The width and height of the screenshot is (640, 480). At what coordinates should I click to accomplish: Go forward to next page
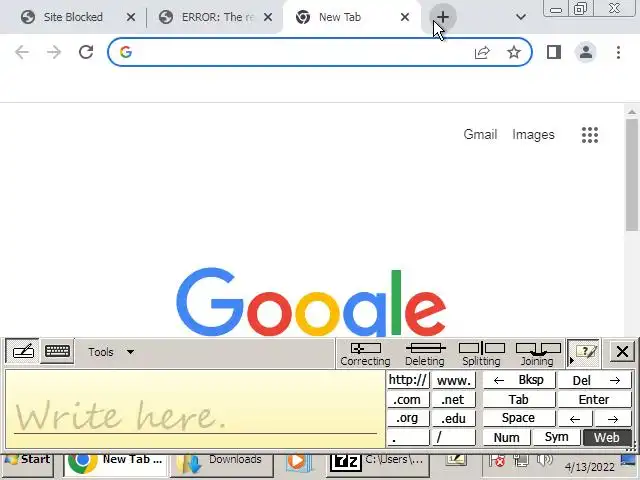(x=54, y=52)
